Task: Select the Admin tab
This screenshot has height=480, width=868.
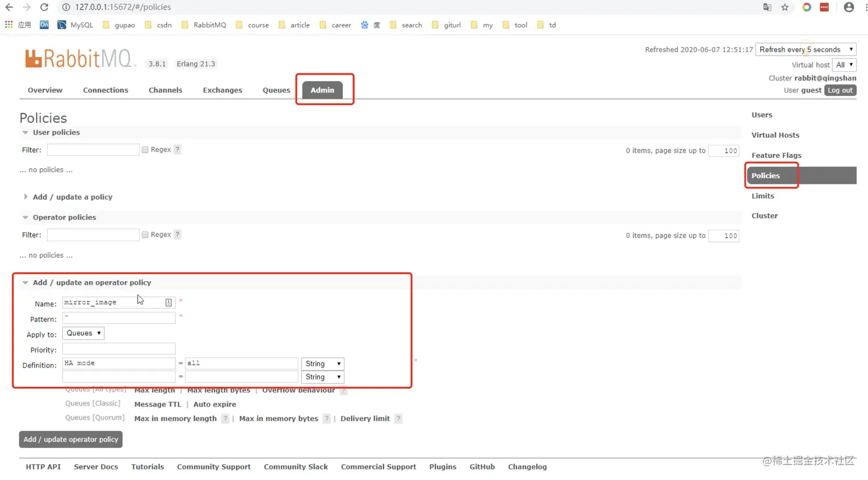Action: tap(322, 90)
